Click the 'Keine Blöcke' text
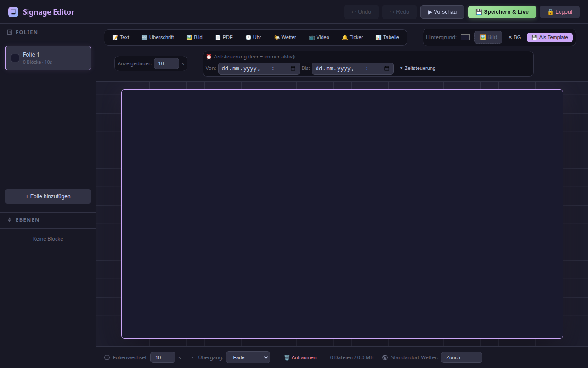The height and width of the screenshot is (368, 588). pyautogui.click(x=48, y=239)
